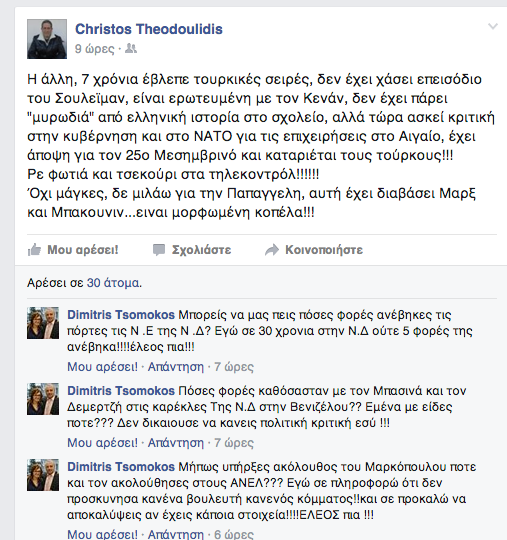
Task: Click the 9 ώρες post timestamp
Action: point(95,49)
